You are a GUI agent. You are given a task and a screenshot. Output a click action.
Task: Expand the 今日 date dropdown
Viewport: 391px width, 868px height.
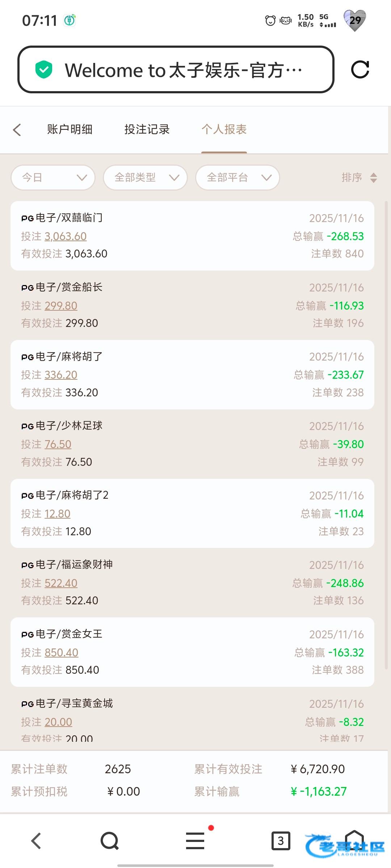pos(53,178)
